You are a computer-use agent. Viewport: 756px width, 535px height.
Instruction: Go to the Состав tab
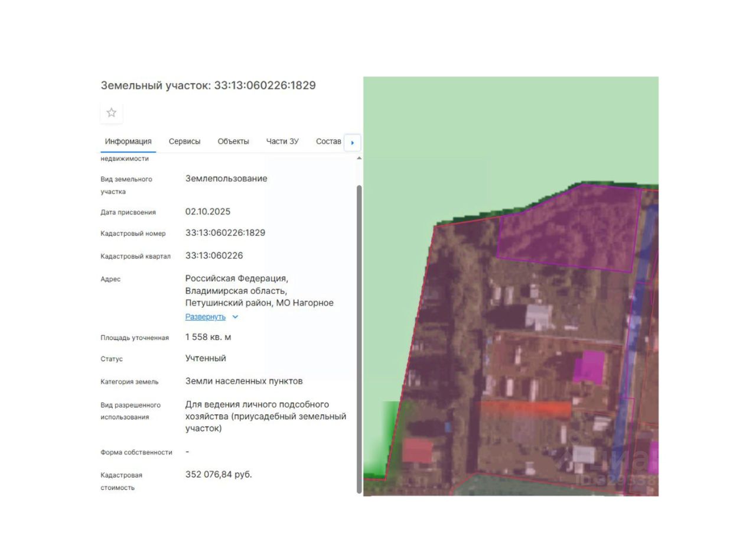point(328,141)
